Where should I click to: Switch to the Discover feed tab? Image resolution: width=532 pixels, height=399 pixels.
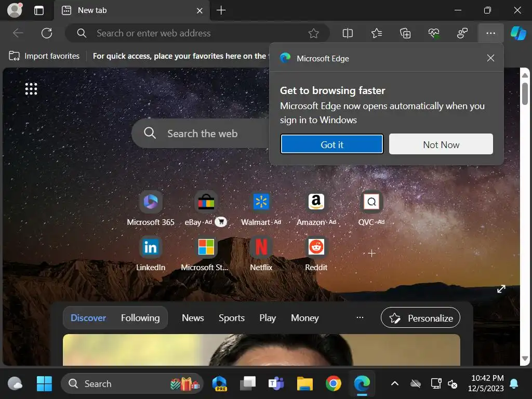click(x=88, y=318)
